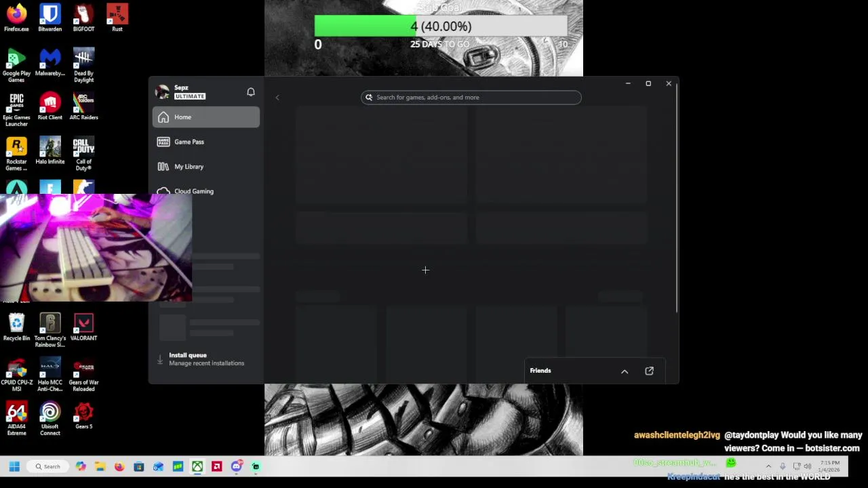Expand the Friends panel chevron
This screenshot has width=868, height=488.
(625, 371)
